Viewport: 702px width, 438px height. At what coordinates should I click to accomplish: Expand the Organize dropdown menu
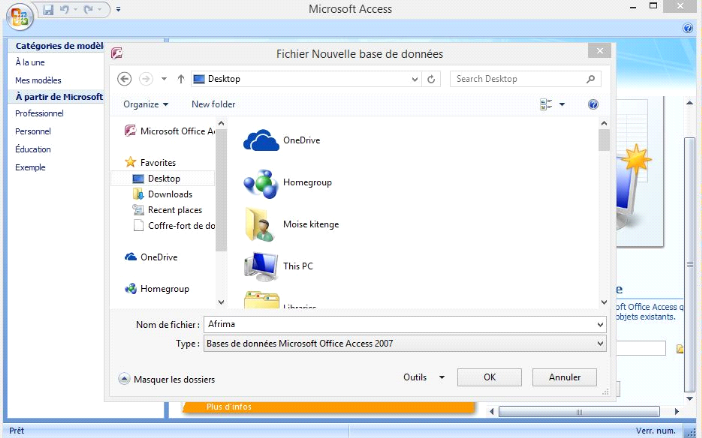(146, 104)
